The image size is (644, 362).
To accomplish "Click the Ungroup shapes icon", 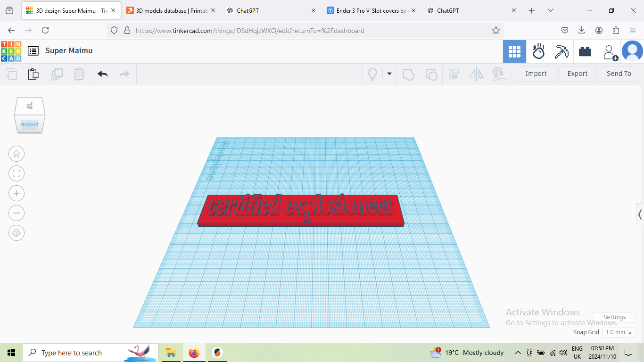I will point(431,74).
